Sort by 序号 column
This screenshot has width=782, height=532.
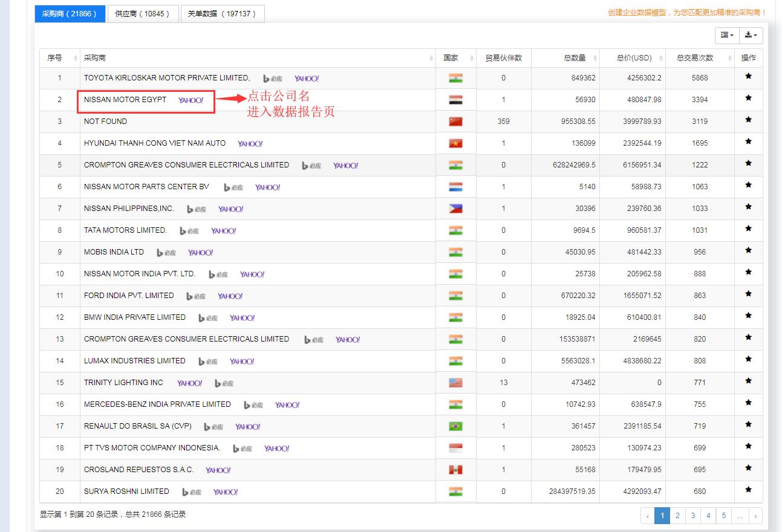click(60, 58)
